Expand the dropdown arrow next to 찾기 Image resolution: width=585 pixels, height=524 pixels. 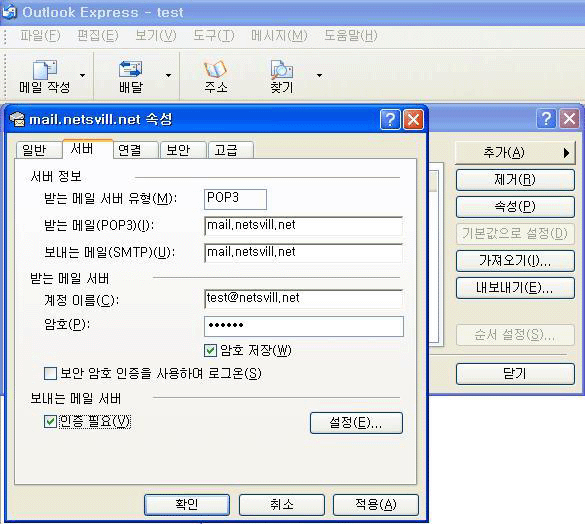(x=319, y=75)
